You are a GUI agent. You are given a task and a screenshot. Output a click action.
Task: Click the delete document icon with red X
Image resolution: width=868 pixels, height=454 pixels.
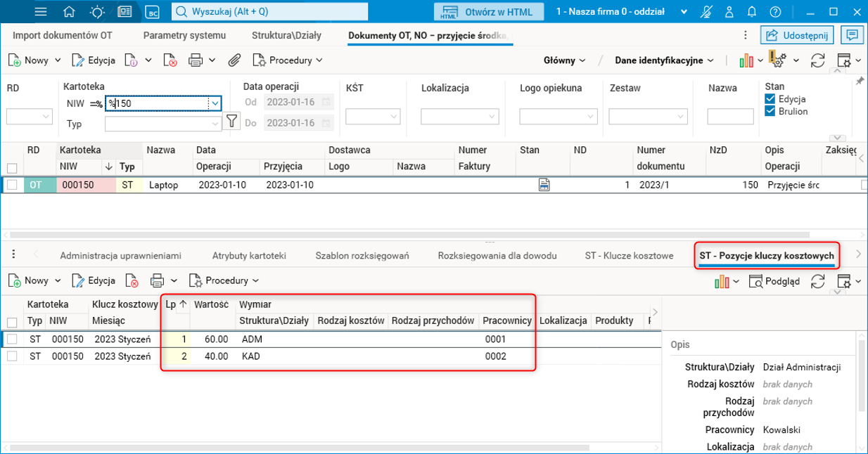(x=170, y=60)
